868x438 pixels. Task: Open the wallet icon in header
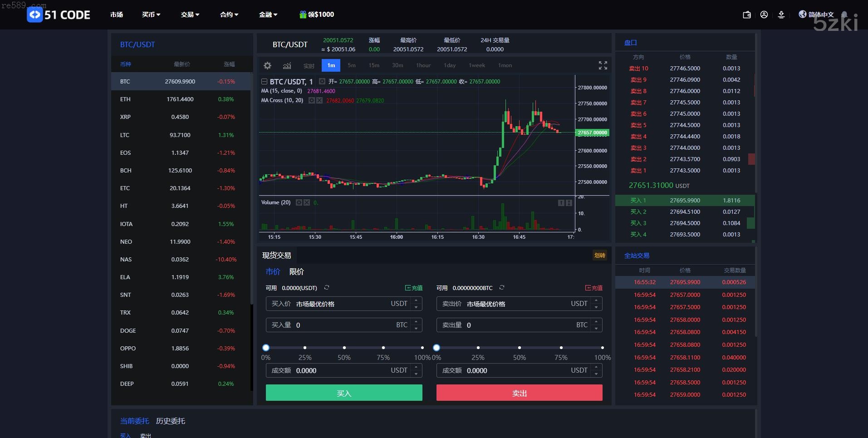pyautogui.click(x=746, y=15)
